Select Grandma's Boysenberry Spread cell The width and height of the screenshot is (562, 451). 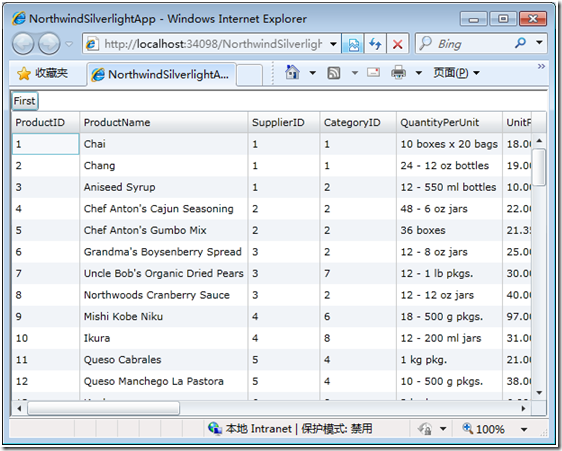[x=163, y=252]
